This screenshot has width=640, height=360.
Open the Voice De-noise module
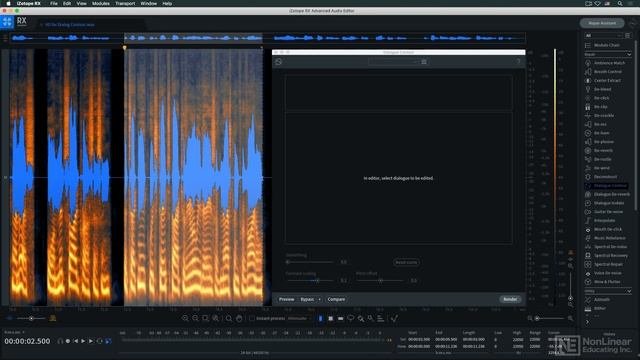(604, 273)
